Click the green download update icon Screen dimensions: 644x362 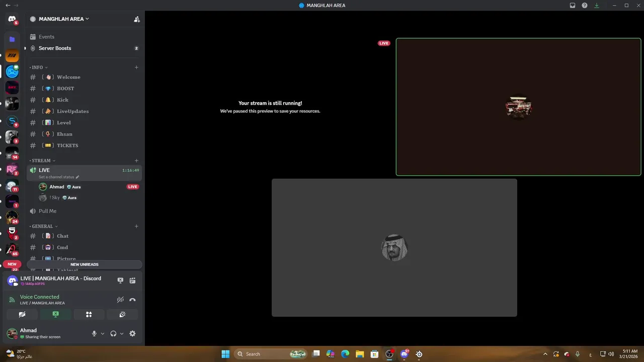pyautogui.click(x=597, y=6)
